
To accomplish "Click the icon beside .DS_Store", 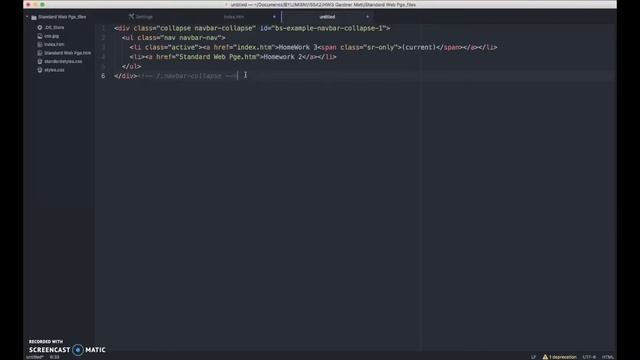I will coord(40,27).
